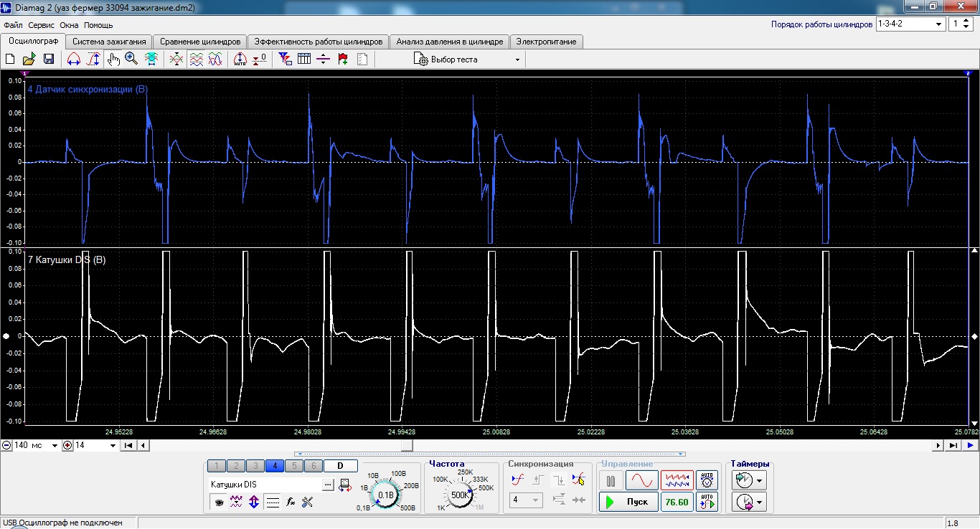
Task: Click the zero level reset icon
Action: 260,59
